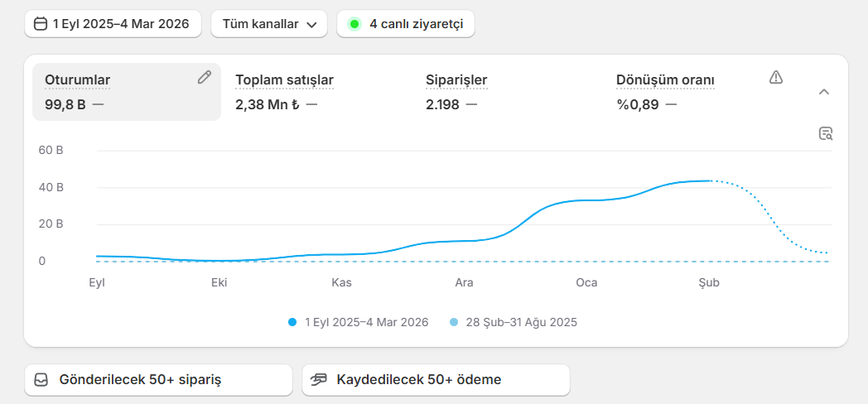Open the Tüm kanallar dropdown

269,24
